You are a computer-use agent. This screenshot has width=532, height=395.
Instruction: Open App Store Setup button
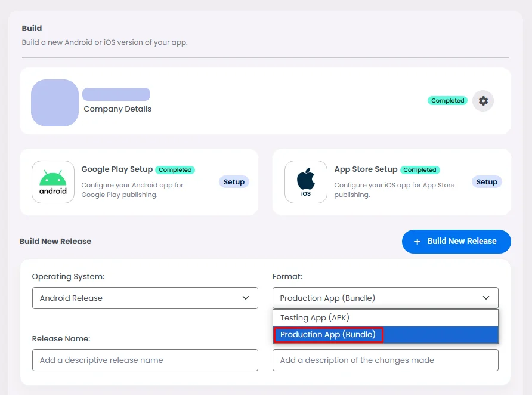tap(487, 182)
